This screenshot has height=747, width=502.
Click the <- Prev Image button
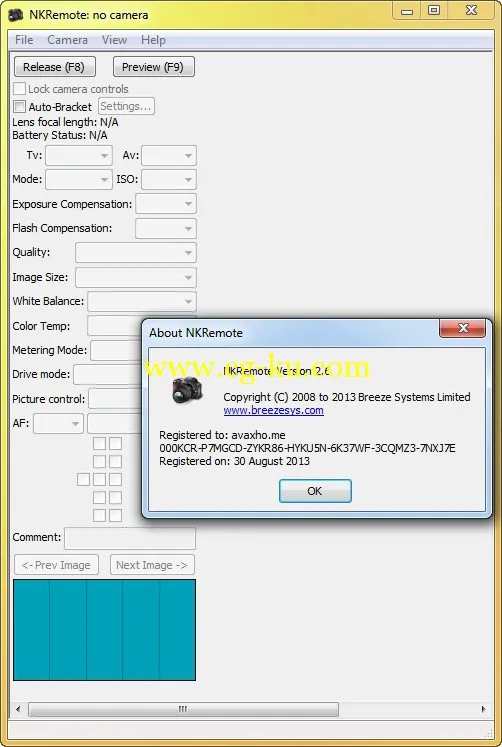(x=56, y=565)
